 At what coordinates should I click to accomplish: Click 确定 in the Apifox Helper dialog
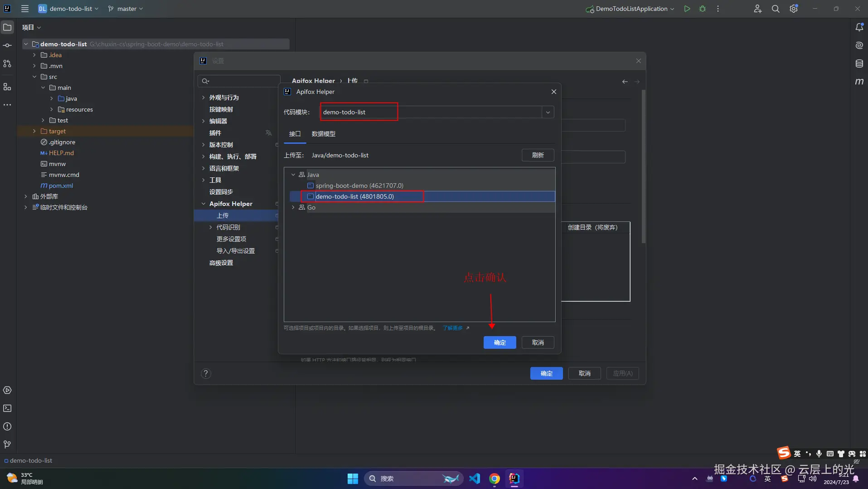(500, 342)
